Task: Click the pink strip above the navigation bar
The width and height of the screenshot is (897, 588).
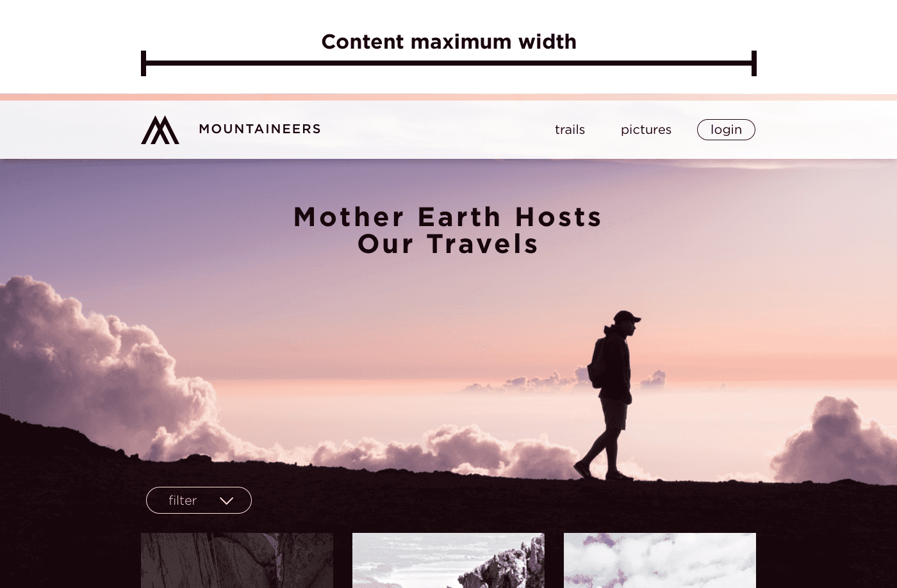Action: [448, 97]
